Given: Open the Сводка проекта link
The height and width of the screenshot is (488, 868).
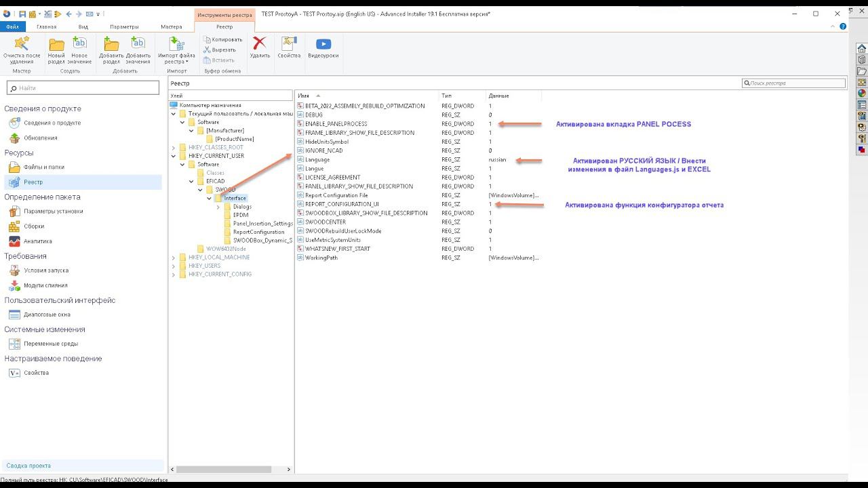Looking at the screenshot, I should tap(28, 466).
